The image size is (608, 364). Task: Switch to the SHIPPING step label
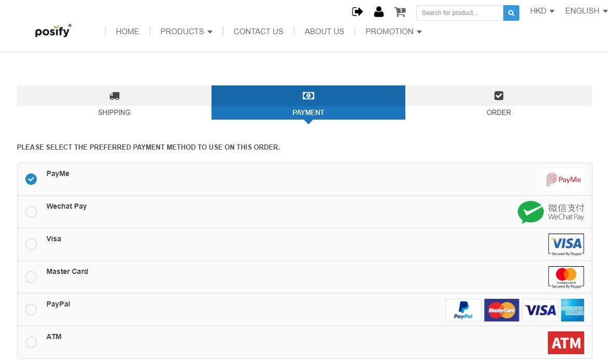(x=114, y=112)
